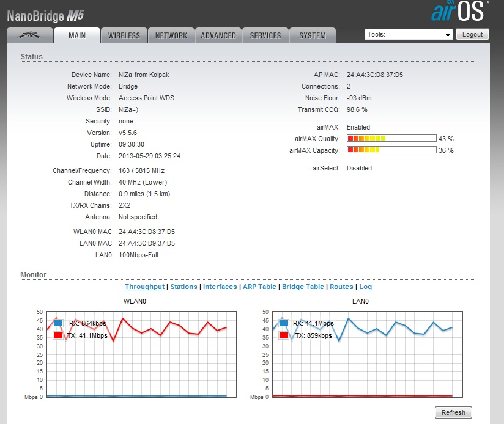Screen dimensions: 504x424
Task: Click noise floor value '-93 dBm'
Action: pos(359,98)
